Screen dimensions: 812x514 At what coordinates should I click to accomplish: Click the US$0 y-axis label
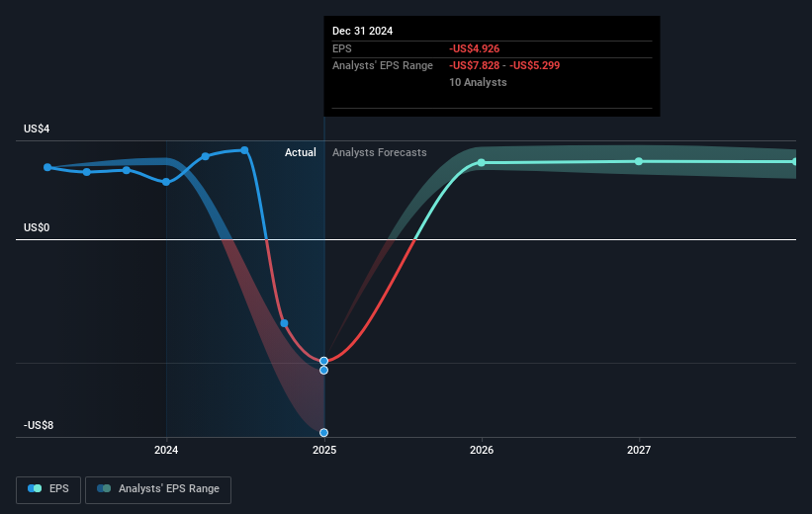pyautogui.click(x=37, y=227)
